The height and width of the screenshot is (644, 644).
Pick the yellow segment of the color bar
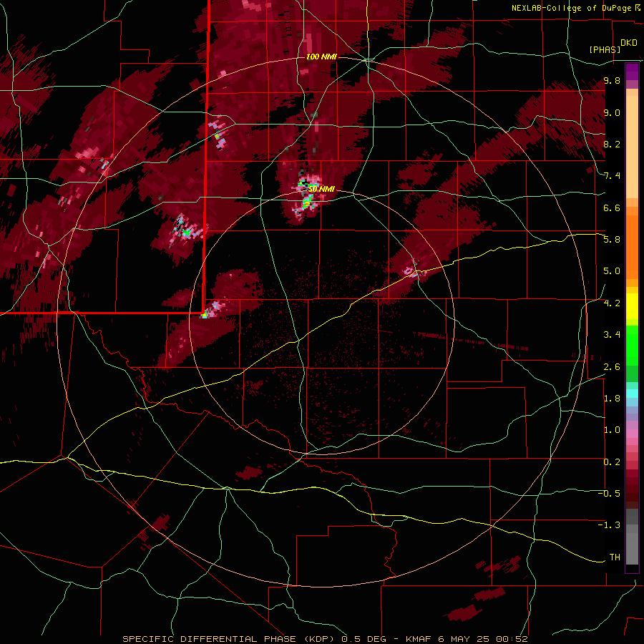coord(632,306)
